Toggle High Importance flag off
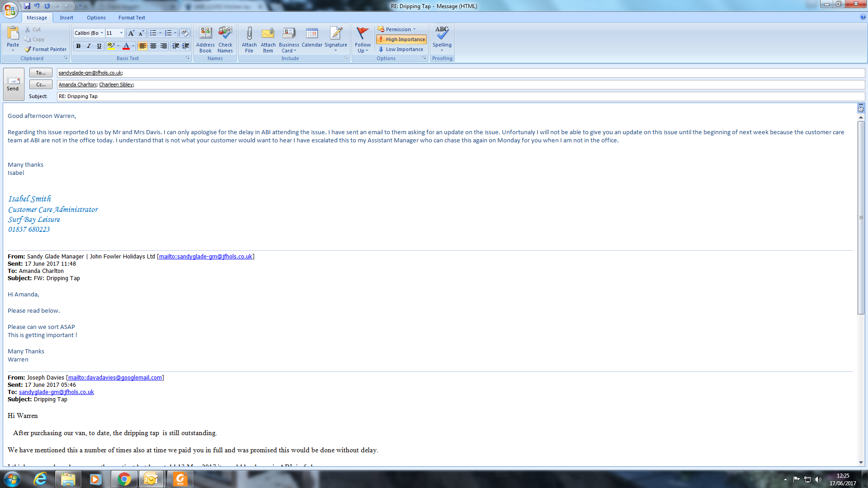This screenshot has width=868, height=488. [401, 39]
